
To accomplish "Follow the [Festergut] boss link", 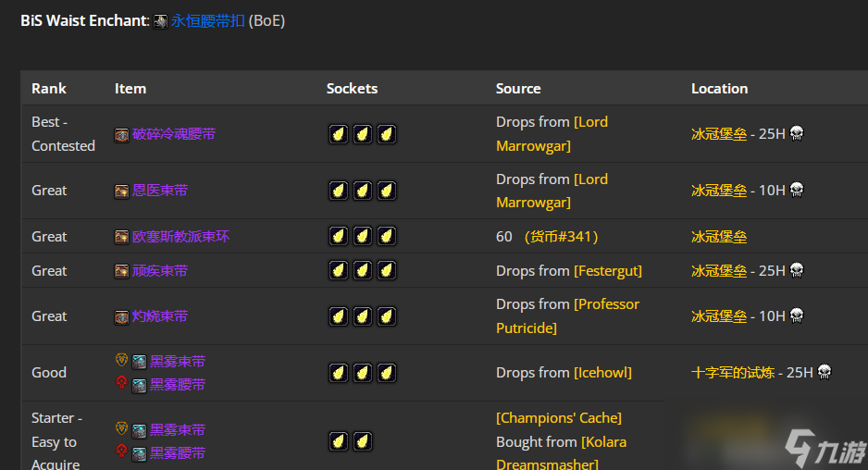I will (608, 271).
